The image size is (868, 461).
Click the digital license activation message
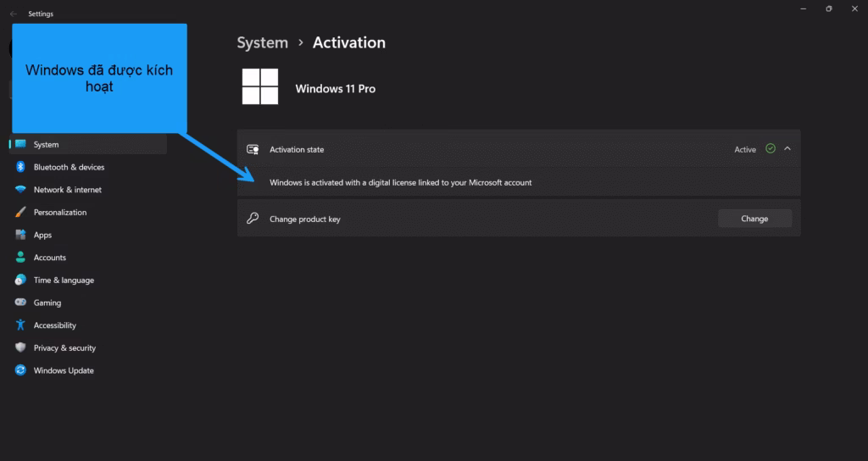(401, 183)
